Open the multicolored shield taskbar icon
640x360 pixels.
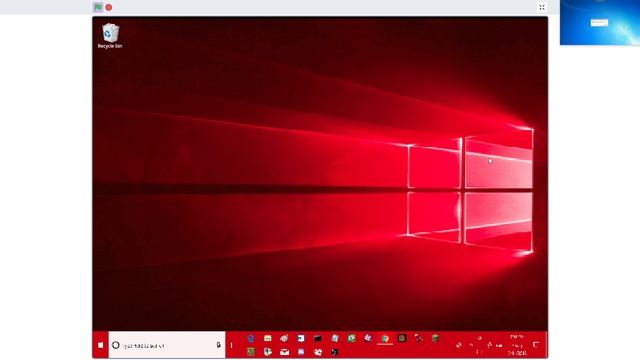(x=268, y=352)
